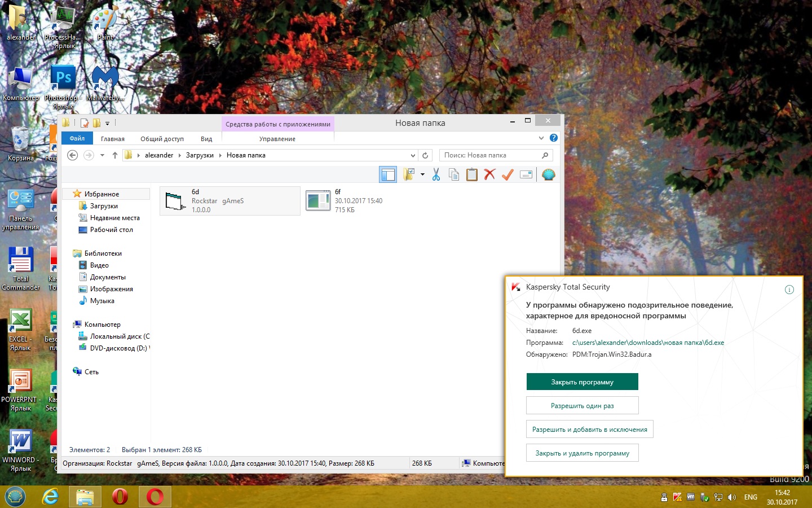Switch to the Общий доступ tab

tap(162, 138)
